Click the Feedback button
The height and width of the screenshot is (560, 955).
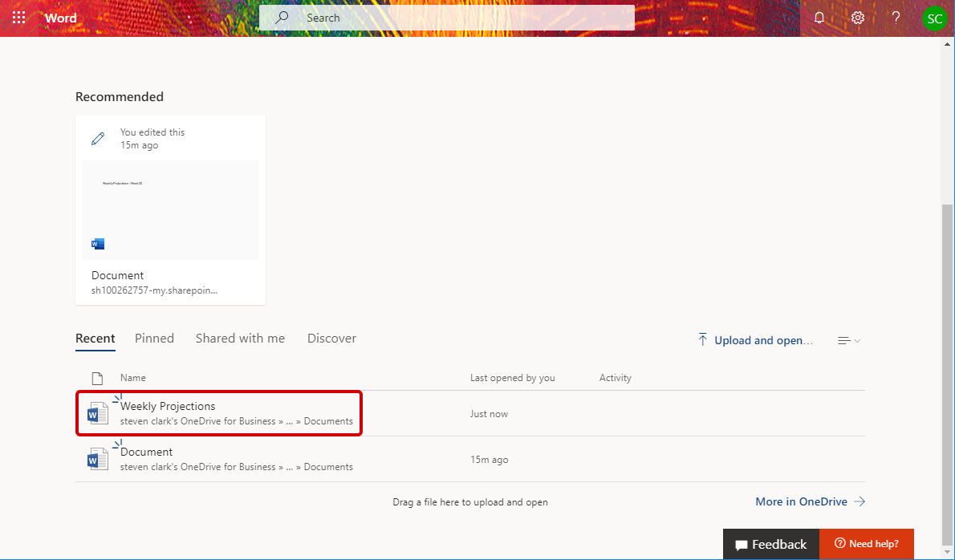[770, 544]
